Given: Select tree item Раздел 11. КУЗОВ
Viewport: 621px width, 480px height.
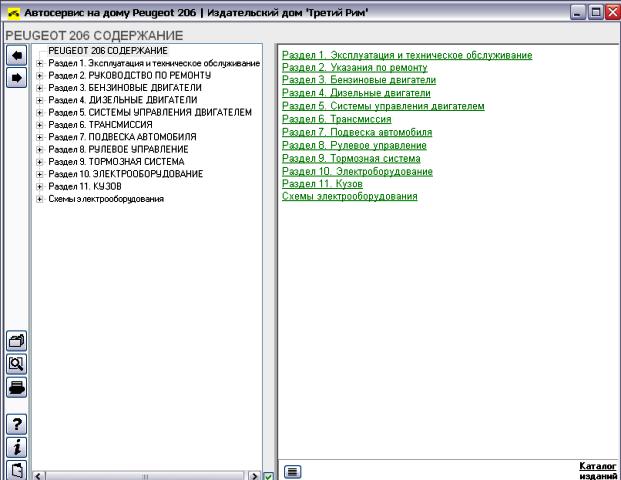Looking at the screenshot, I should point(85,186).
